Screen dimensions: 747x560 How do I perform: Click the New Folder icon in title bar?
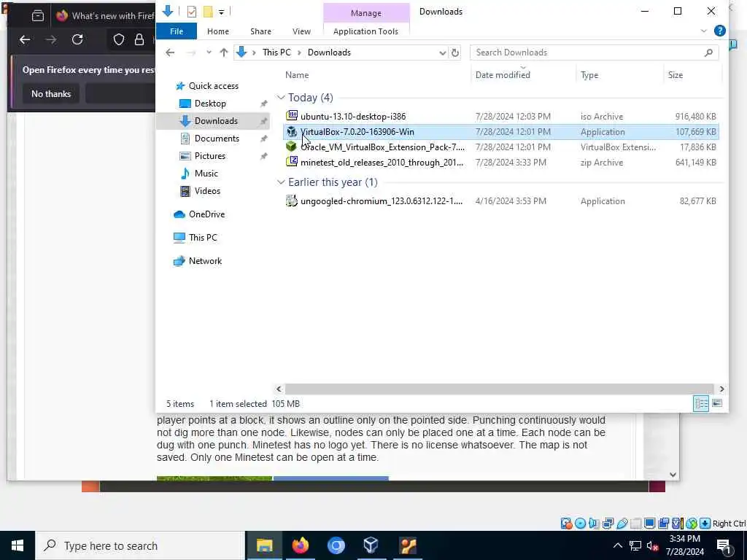pyautogui.click(x=208, y=12)
